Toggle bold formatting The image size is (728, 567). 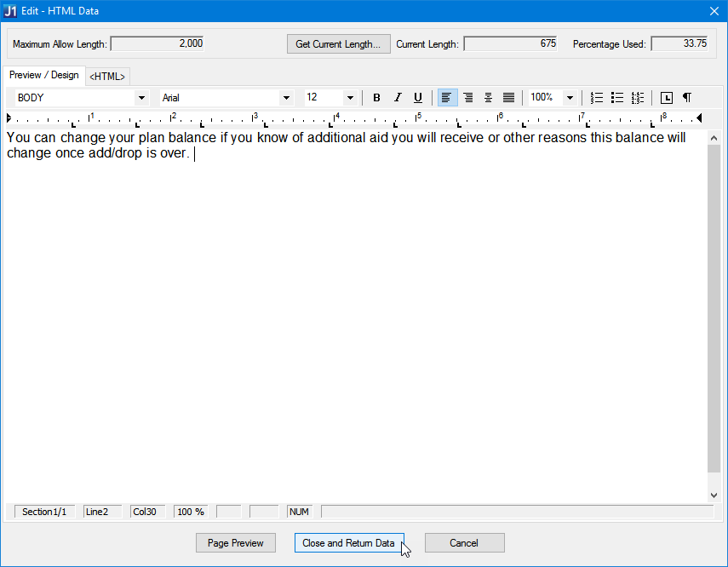click(377, 98)
